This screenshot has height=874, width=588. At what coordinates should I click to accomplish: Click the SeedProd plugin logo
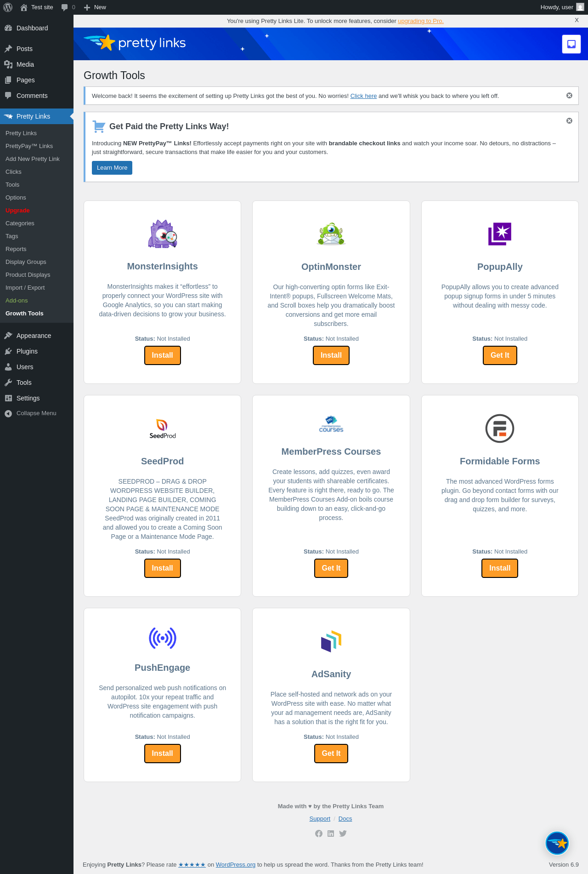point(163,428)
